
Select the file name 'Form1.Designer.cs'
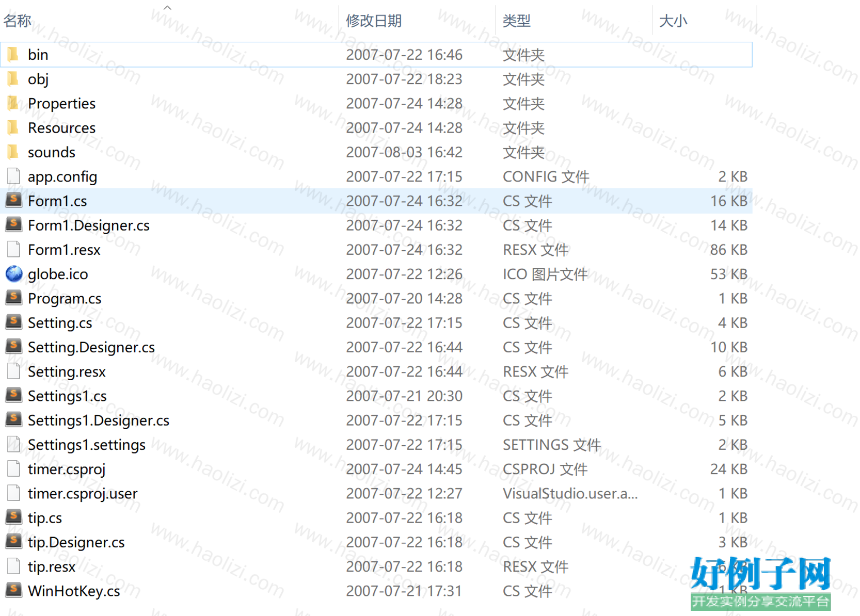coord(89,225)
